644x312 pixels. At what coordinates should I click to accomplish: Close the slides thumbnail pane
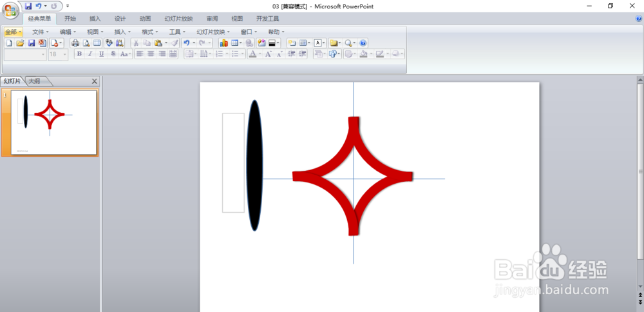95,81
